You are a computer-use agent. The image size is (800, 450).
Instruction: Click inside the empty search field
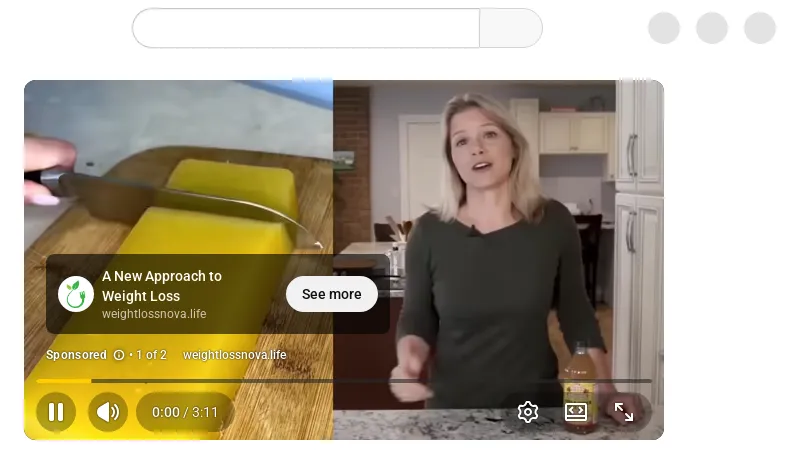tap(306, 28)
